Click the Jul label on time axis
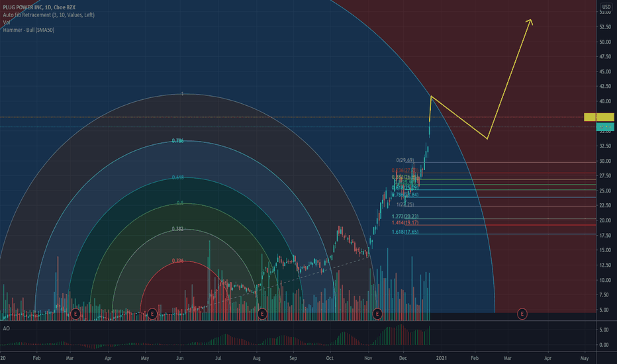 218,358
